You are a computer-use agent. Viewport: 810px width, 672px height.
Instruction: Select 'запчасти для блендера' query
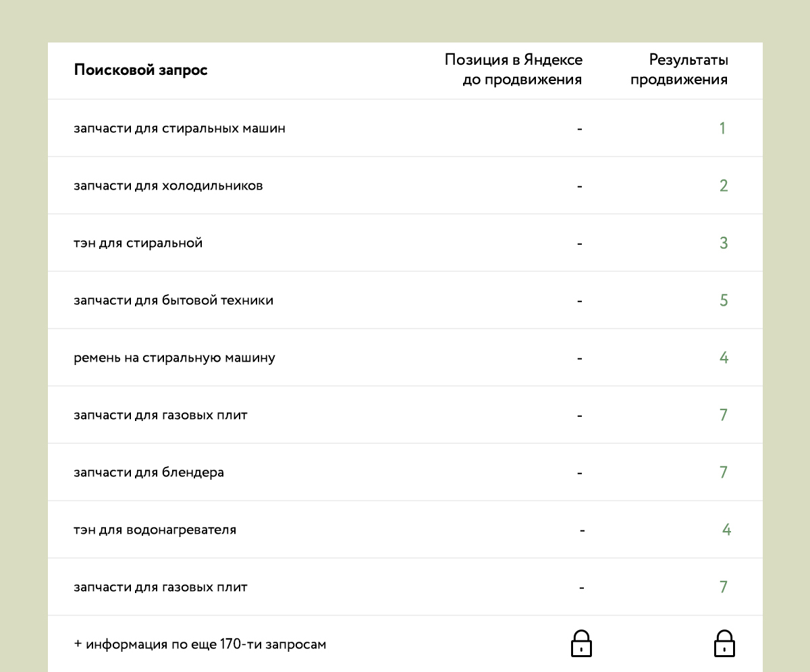148,472
